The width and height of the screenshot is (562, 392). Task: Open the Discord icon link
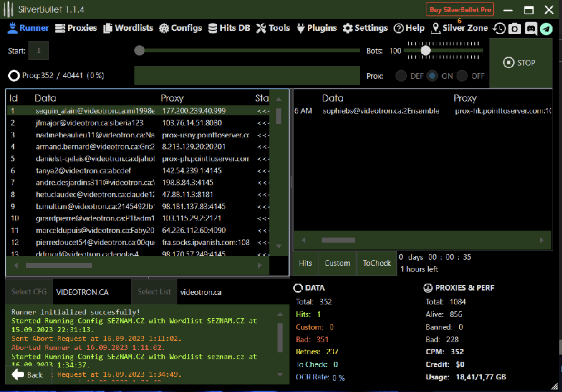(530, 28)
